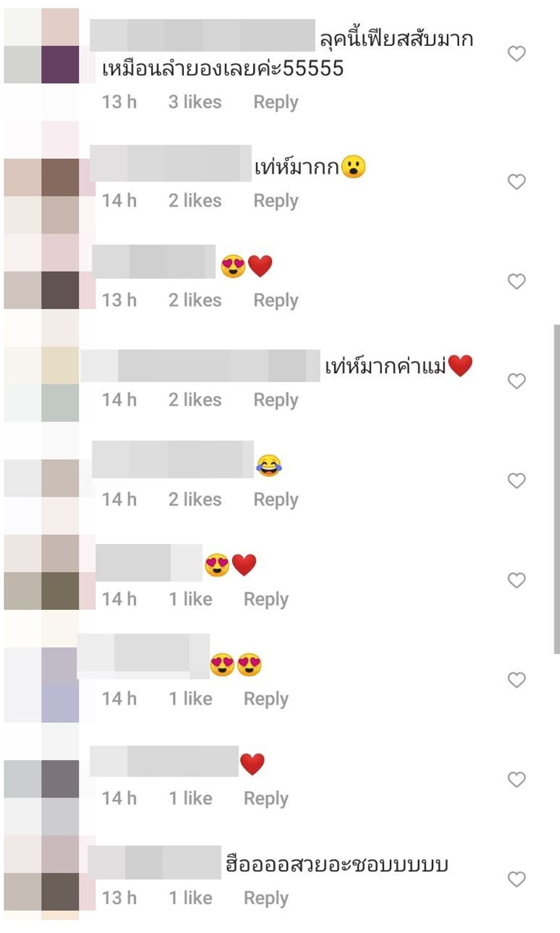The width and height of the screenshot is (560, 933).
Task: Open the blurred username of the laughing emoji commenter
Action: [x=172, y=459]
